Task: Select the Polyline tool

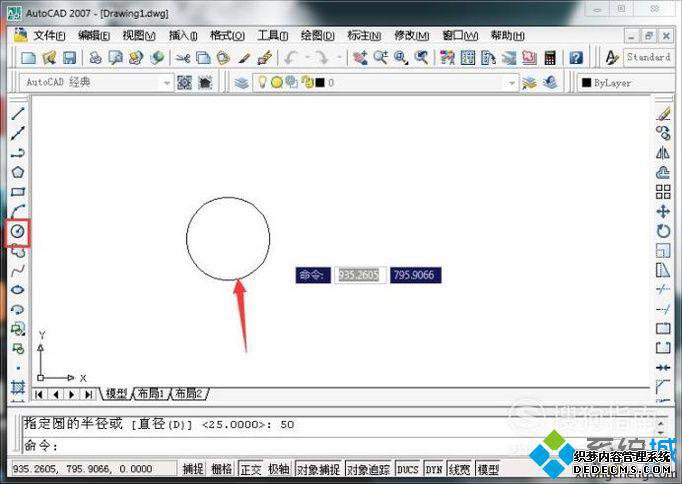Action: 17,153
